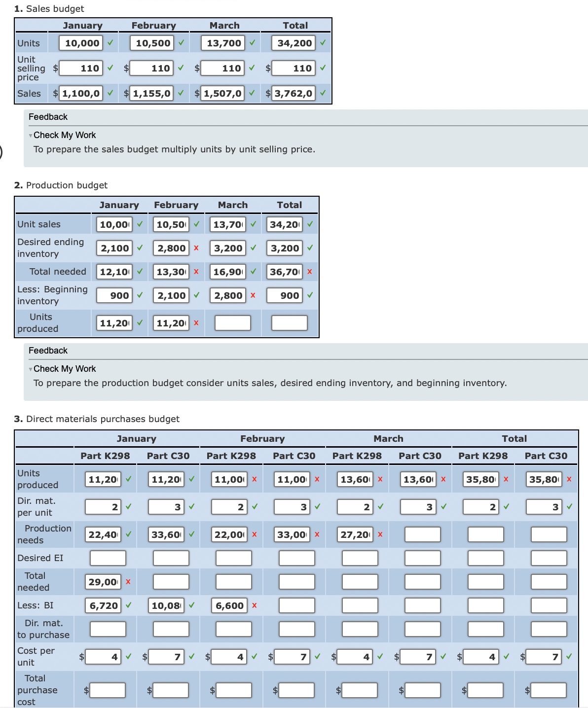Click the green checkmark next to Total Sales 3,762,0
The width and height of the screenshot is (588, 708).
pyautogui.click(x=323, y=93)
